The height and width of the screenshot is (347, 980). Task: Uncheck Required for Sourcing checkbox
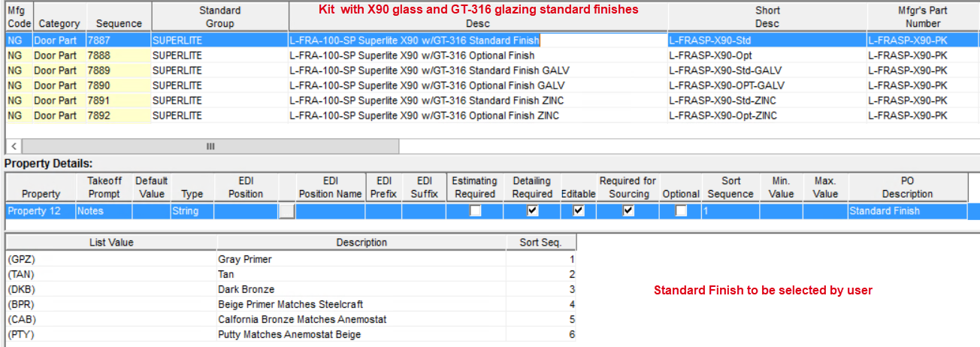(628, 211)
